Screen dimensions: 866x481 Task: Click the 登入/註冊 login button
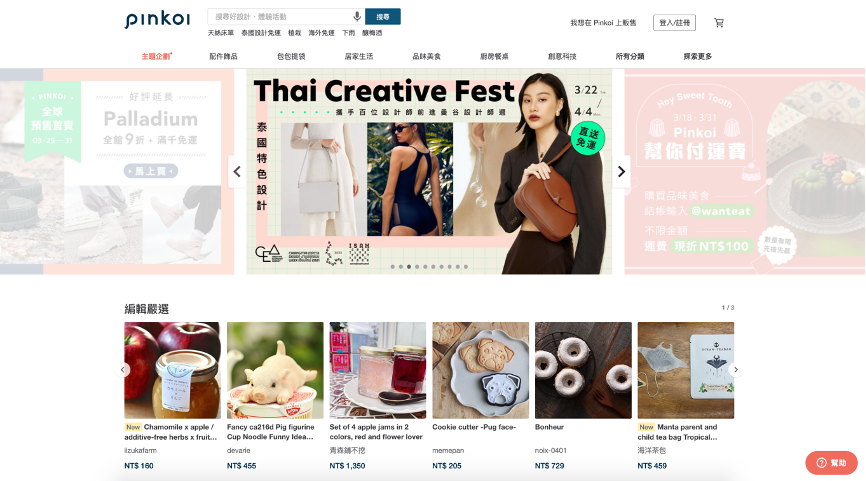674,23
